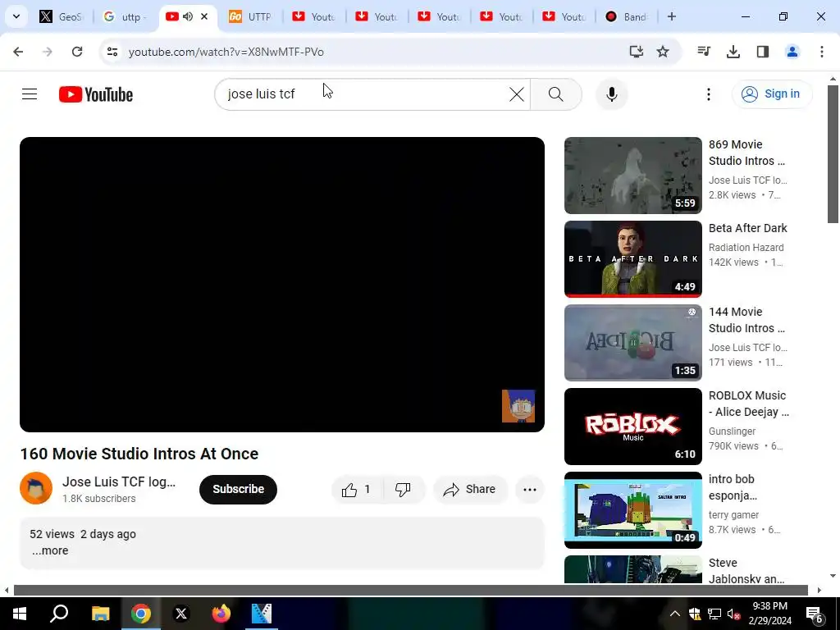Open Jose Luis TCF channel avatar

coord(36,488)
